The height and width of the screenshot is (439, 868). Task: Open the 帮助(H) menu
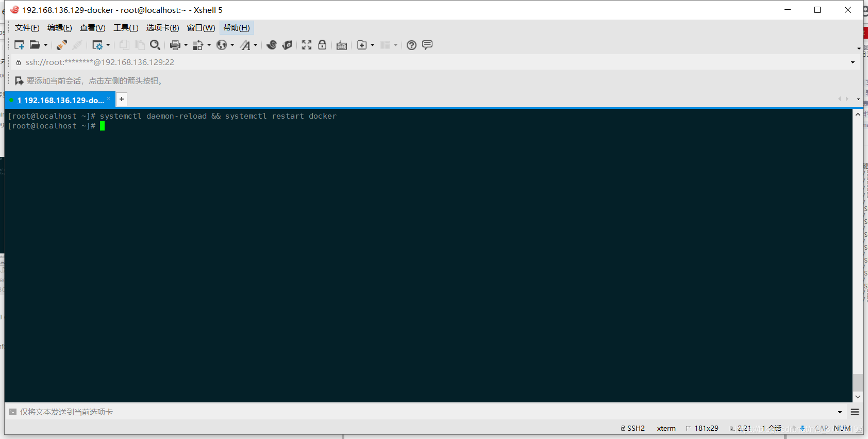click(237, 28)
